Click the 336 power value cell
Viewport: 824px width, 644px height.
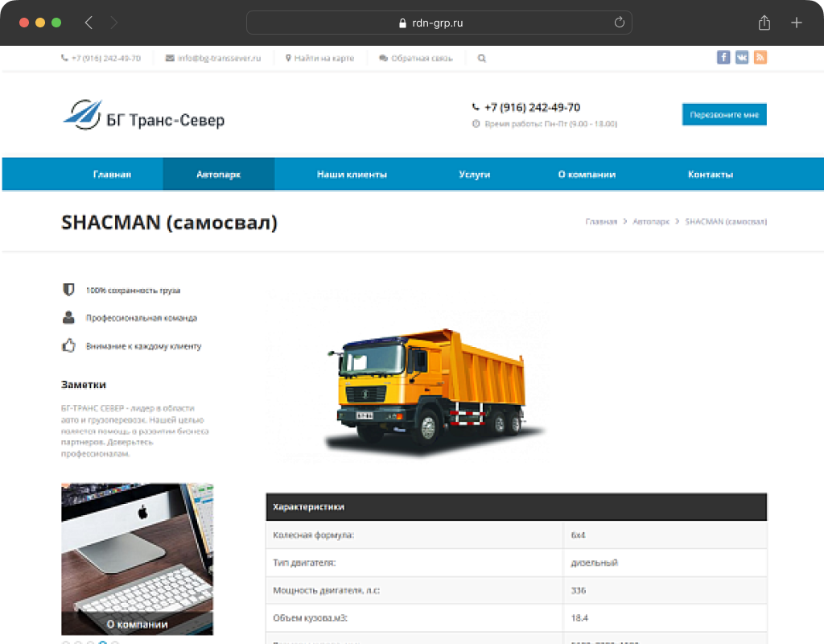click(x=665, y=590)
